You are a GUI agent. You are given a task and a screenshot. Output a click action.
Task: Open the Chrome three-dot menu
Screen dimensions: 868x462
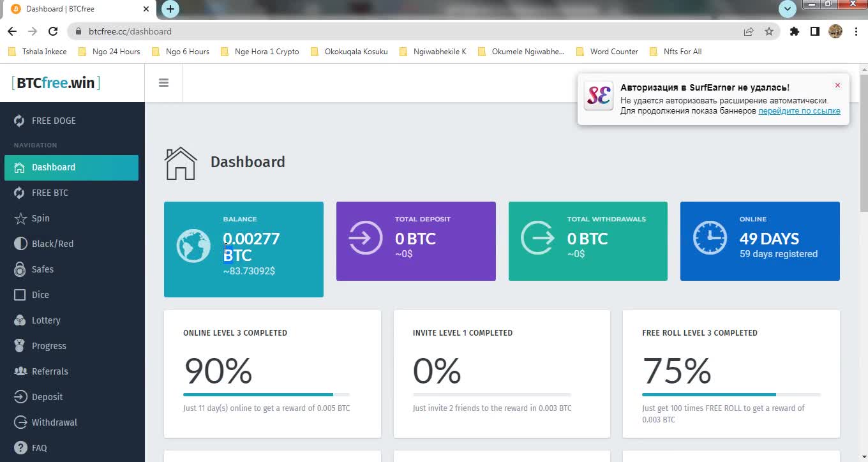pos(855,31)
